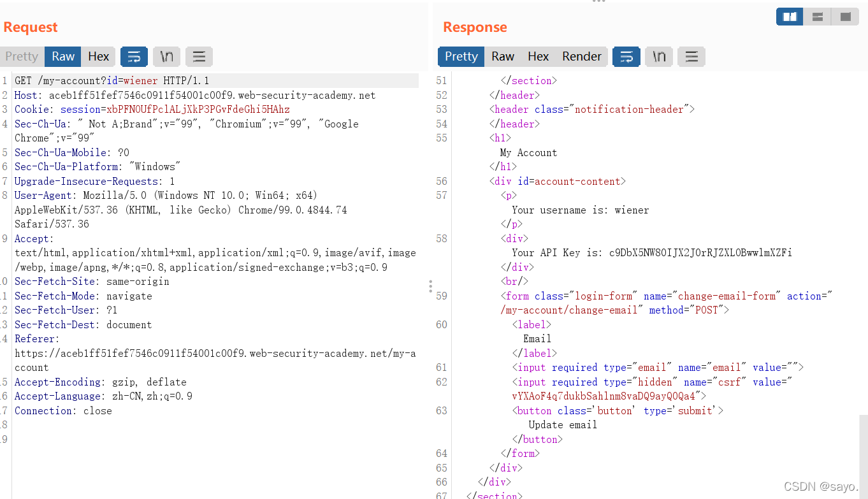868x499 pixels.
Task: Click the Response vertical scrollbar
Action: (863, 456)
